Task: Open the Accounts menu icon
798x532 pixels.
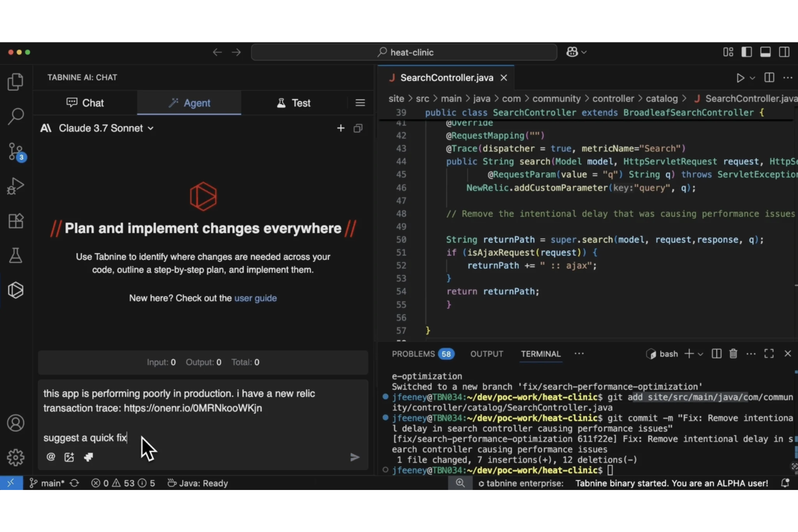Action: click(x=16, y=423)
